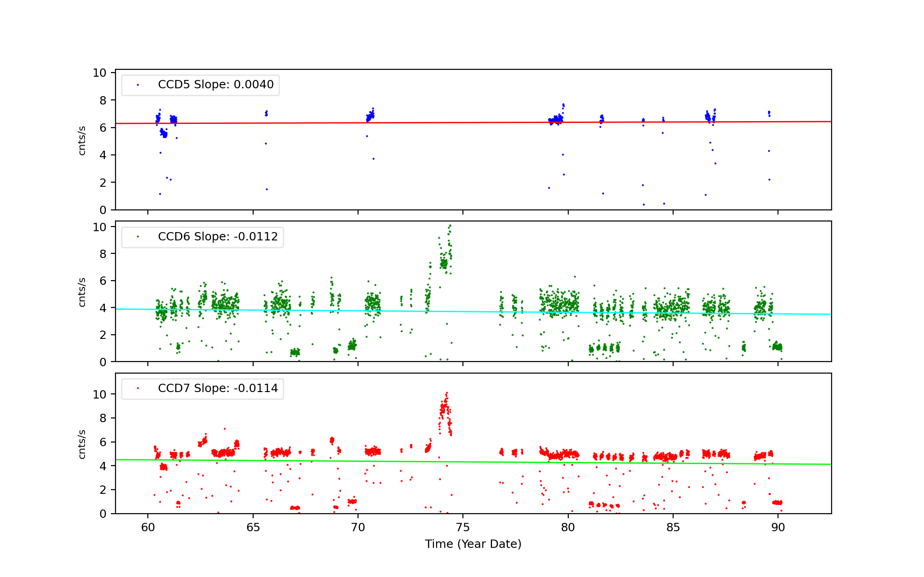
Task: Click the green marker in the CCD6 legend
Action: pyautogui.click(x=138, y=237)
